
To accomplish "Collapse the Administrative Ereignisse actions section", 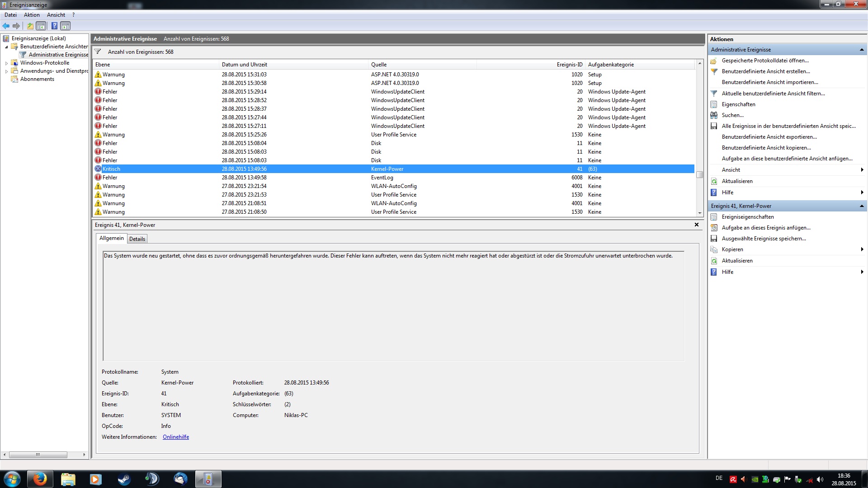I will pyautogui.click(x=861, y=50).
